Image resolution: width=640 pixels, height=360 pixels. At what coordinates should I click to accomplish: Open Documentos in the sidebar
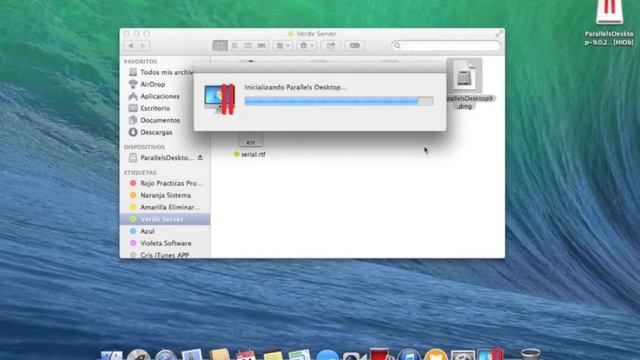click(154, 120)
